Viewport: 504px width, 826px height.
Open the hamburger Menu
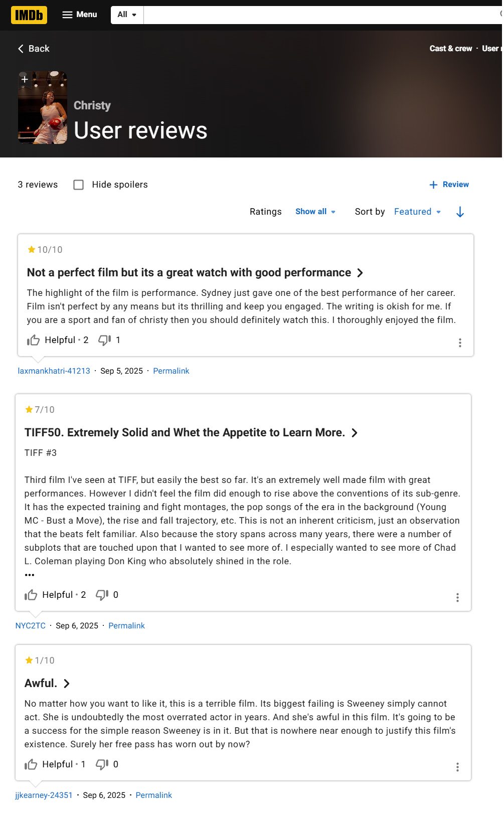point(79,15)
